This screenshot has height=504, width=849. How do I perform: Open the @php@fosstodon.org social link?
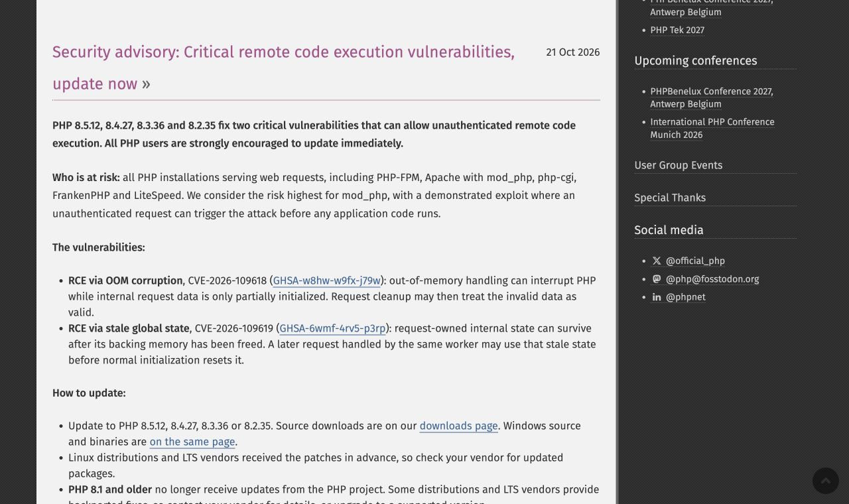tap(712, 279)
